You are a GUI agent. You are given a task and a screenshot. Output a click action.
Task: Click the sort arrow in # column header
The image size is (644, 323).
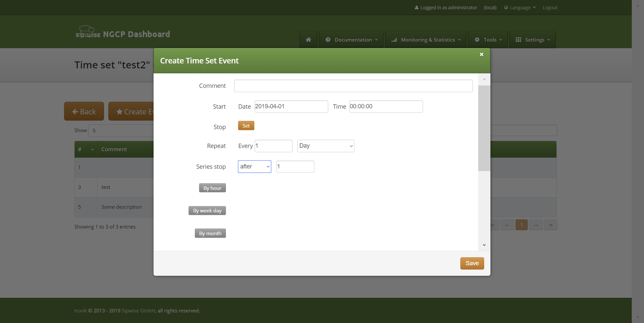coord(92,149)
